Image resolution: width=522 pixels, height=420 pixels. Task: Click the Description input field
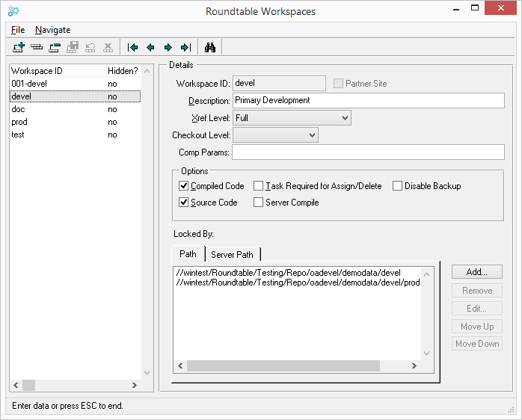(369, 100)
